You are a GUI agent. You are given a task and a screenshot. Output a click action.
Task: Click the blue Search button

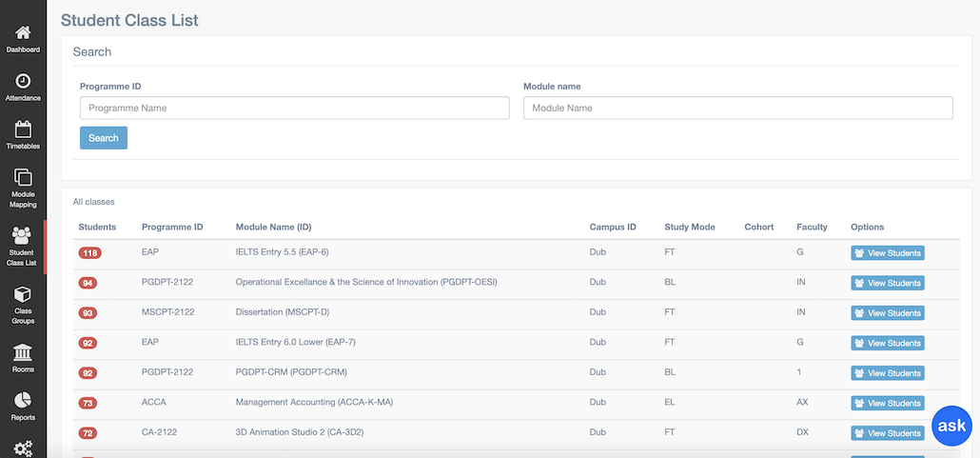point(104,138)
